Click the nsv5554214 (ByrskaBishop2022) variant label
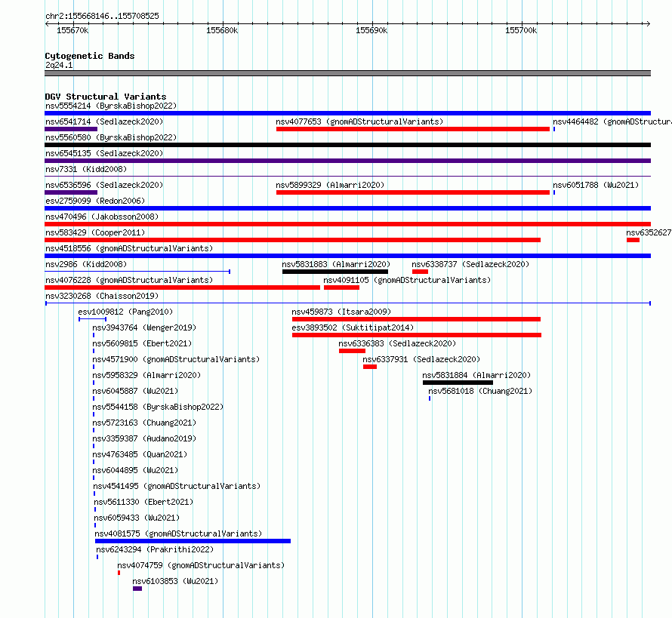 tap(111, 106)
